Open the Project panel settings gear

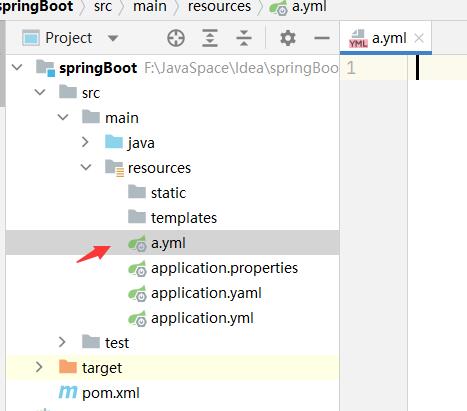point(288,38)
